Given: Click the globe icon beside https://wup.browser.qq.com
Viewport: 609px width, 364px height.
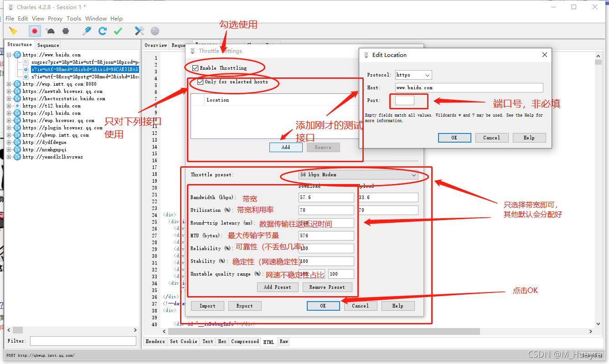Looking at the screenshot, I should (17, 120).
